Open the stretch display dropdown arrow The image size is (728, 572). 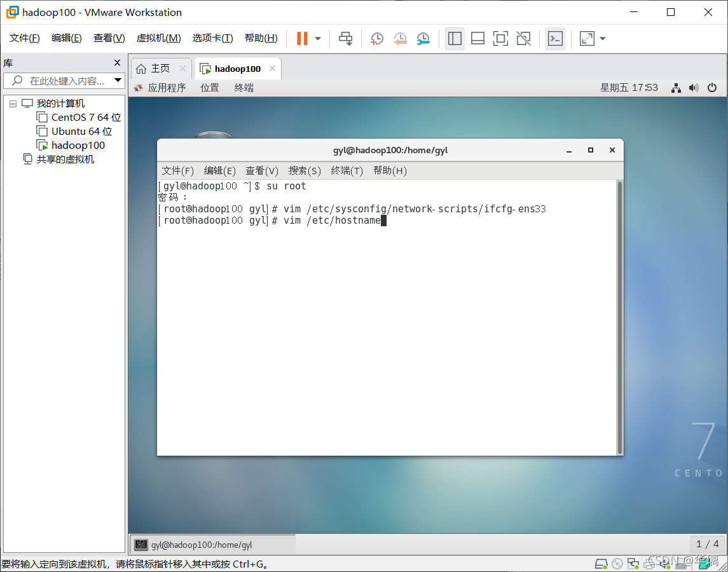tap(603, 39)
